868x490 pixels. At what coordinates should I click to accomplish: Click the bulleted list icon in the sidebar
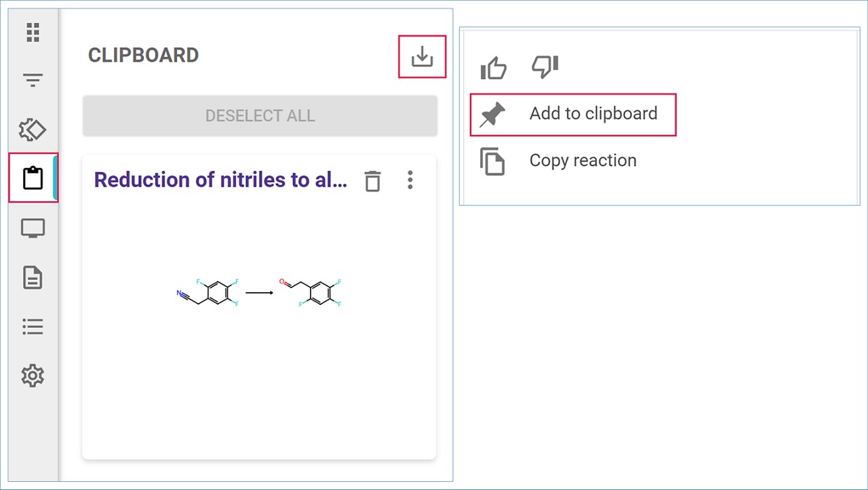coord(33,327)
